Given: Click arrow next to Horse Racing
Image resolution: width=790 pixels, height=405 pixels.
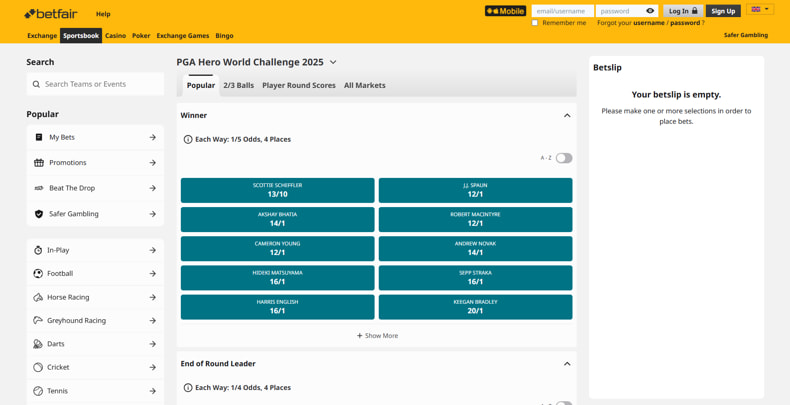Looking at the screenshot, I should click(153, 297).
